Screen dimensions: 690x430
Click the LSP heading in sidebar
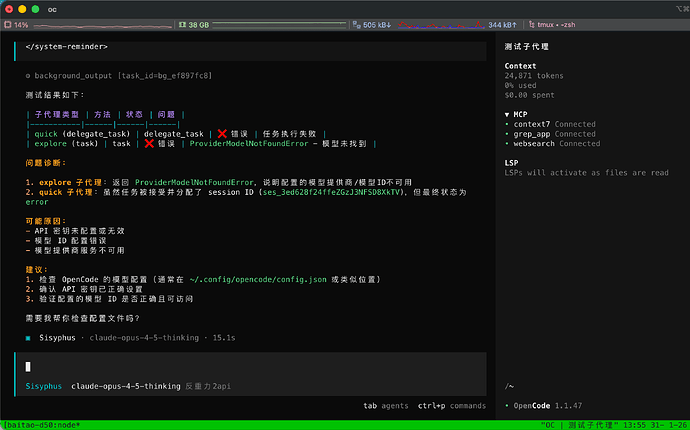(x=511, y=163)
